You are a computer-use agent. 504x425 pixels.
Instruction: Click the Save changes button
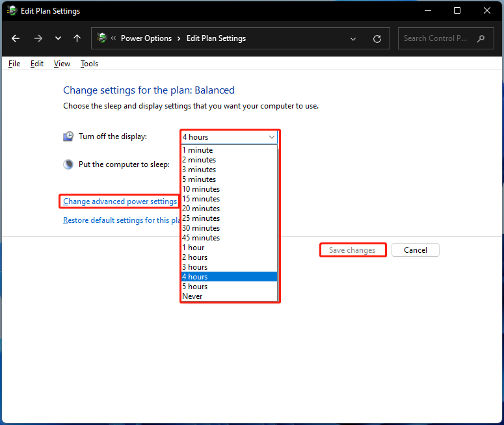click(352, 250)
